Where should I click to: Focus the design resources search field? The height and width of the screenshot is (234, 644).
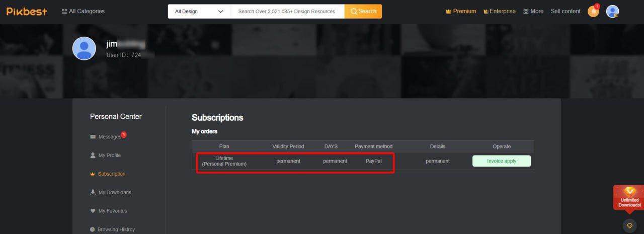coord(287,11)
